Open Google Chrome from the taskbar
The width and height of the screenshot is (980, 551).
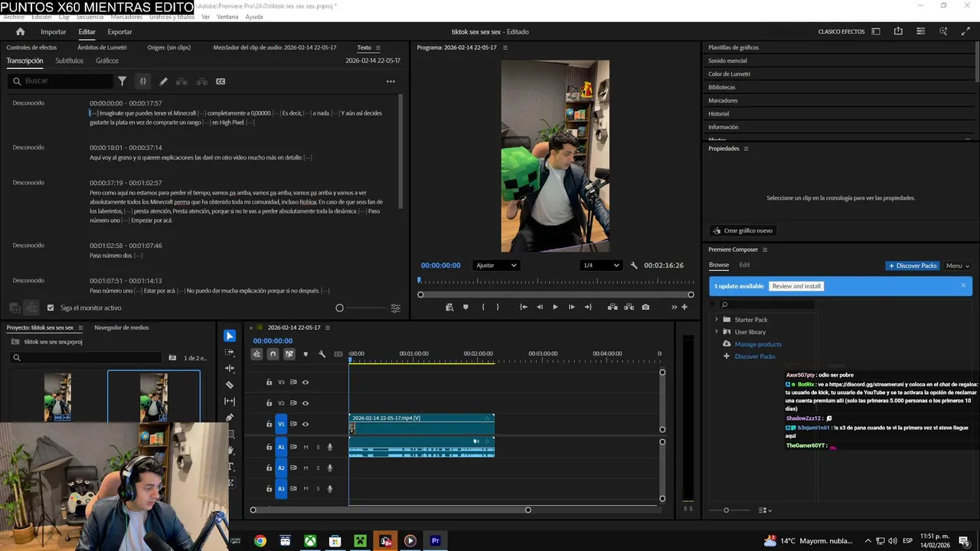260,541
